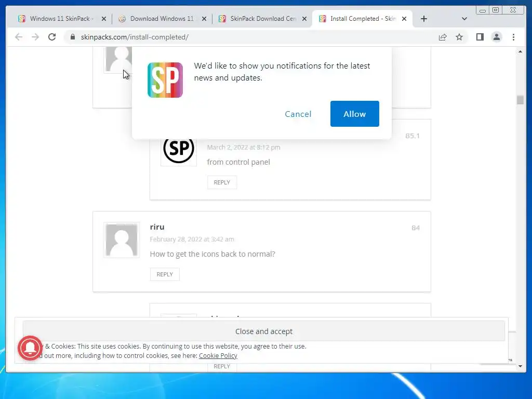532x399 pixels.
Task: Click the SP logo in notification prompt
Action: click(x=165, y=80)
